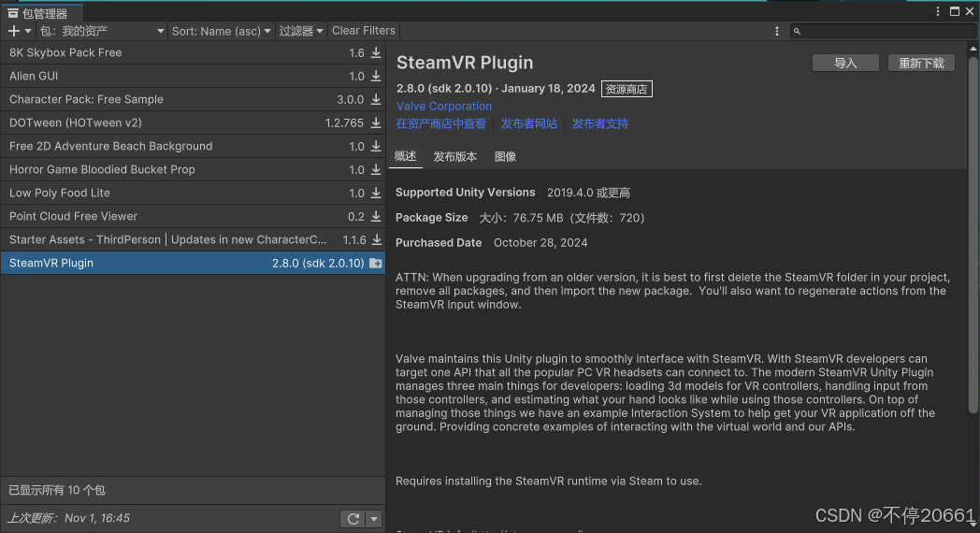
Task: Switch to 图像 images tab
Action: (x=505, y=157)
